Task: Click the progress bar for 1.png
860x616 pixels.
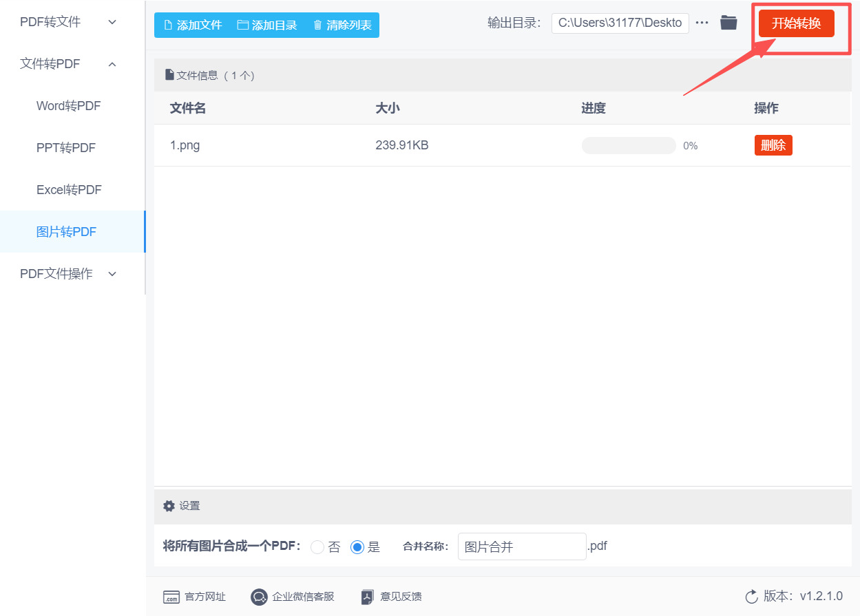Action: point(628,145)
